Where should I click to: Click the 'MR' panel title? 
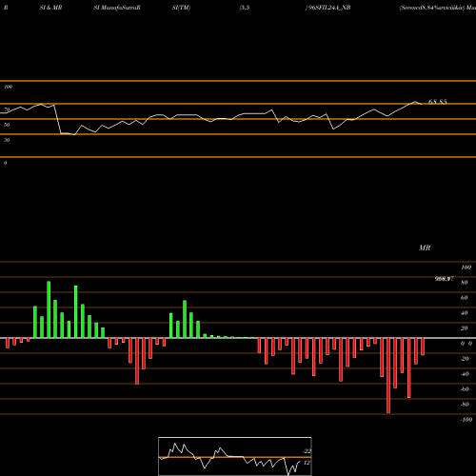pyautogui.click(x=425, y=248)
